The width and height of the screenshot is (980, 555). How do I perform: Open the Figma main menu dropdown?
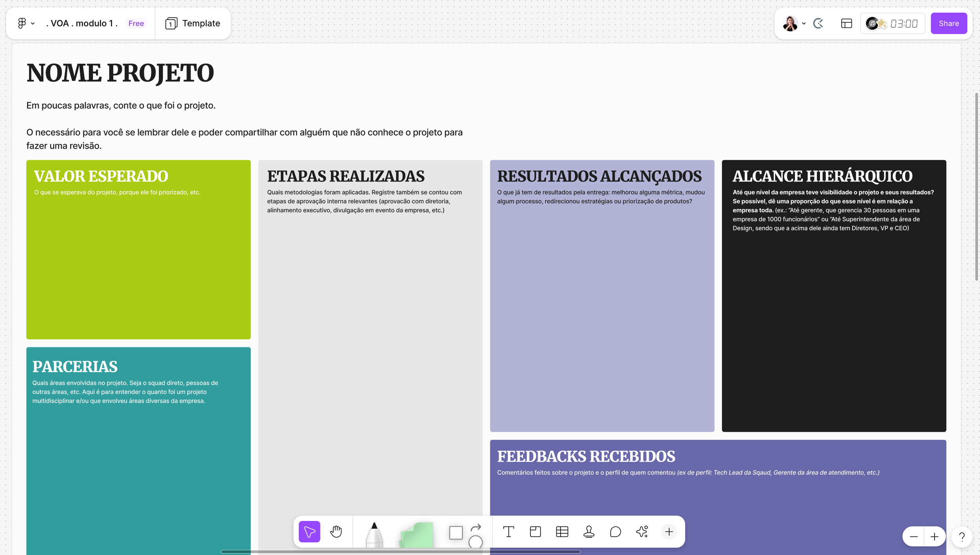[26, 24]
